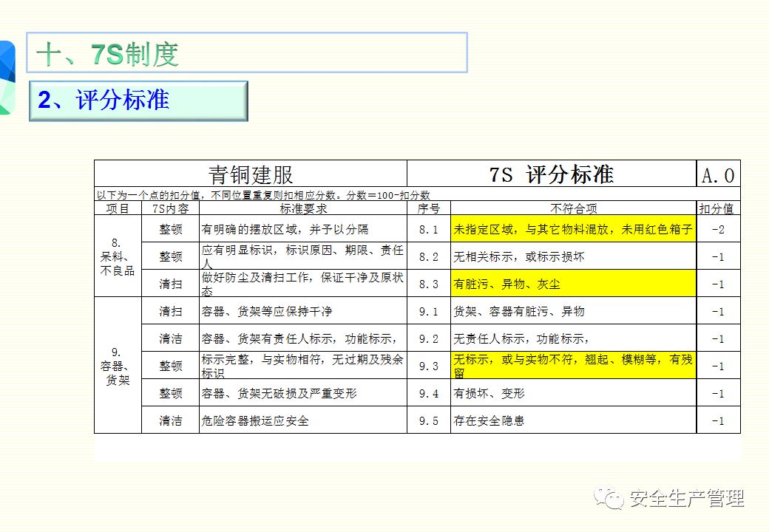Image resolution: width=769 pixels, height=532 pixels.
Task: Select "容器、货架有责任人标示，功能标示" cell
Action: coord(303,338)
